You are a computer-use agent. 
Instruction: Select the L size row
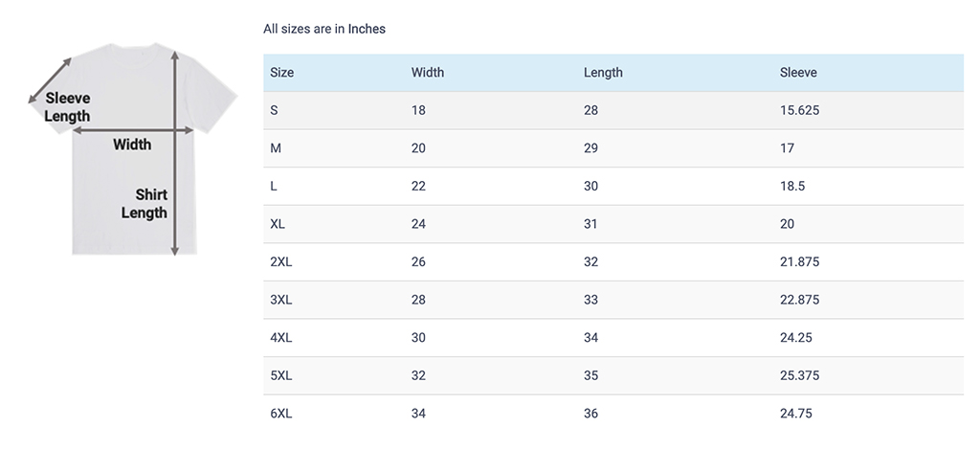[275, 186]
